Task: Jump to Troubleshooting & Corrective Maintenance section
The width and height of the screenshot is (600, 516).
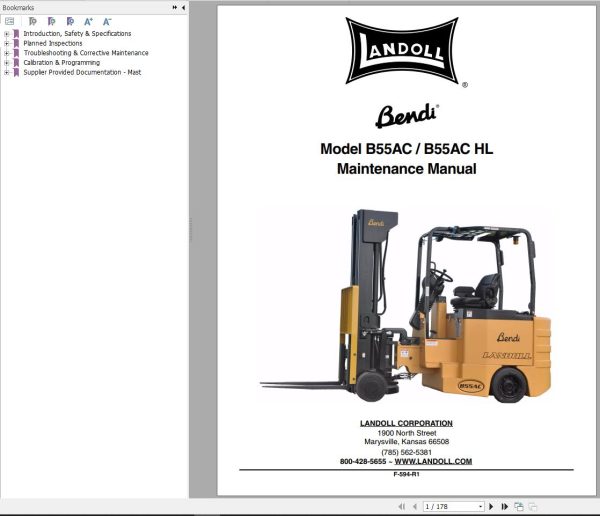Action: (86, 53)
